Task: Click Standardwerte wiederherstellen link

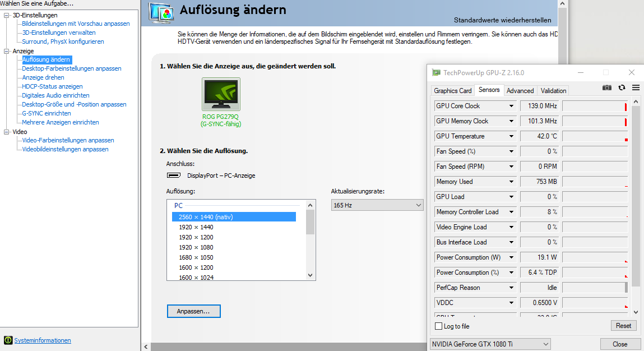Action: point(502,20)
